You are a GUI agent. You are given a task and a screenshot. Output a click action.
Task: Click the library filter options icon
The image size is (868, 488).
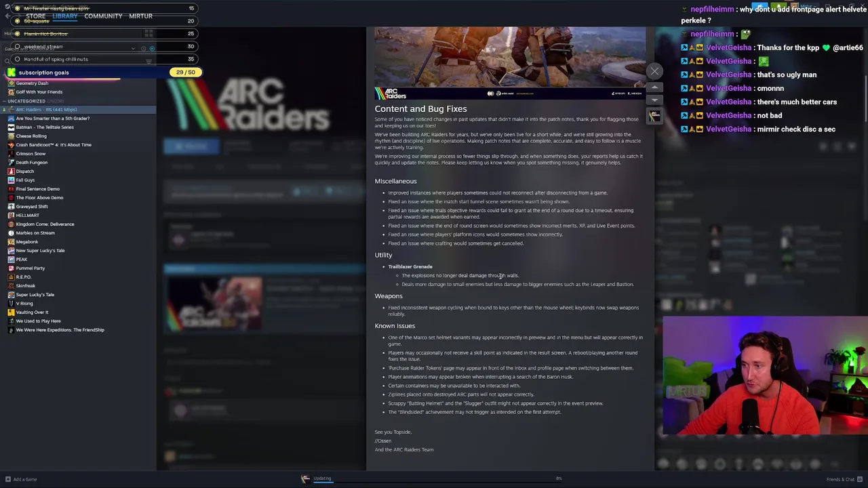(x=149, y=62)
